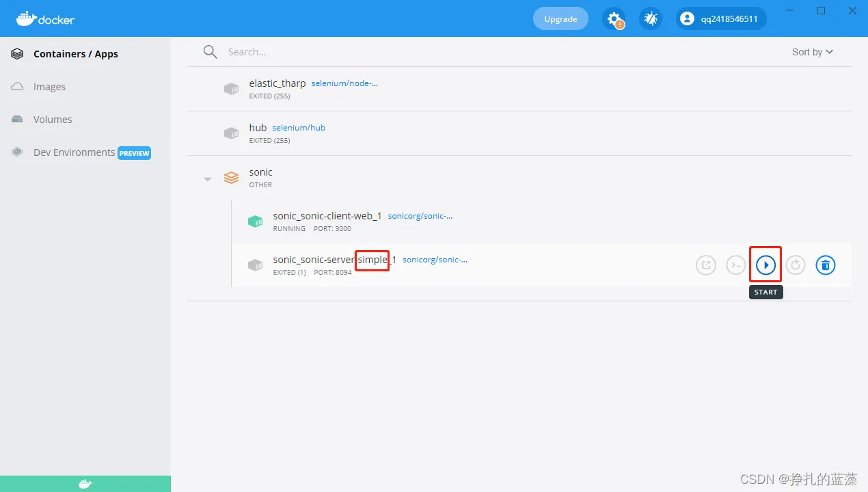Select sonic_sonic-server-simple_1 container

(335, 260)
